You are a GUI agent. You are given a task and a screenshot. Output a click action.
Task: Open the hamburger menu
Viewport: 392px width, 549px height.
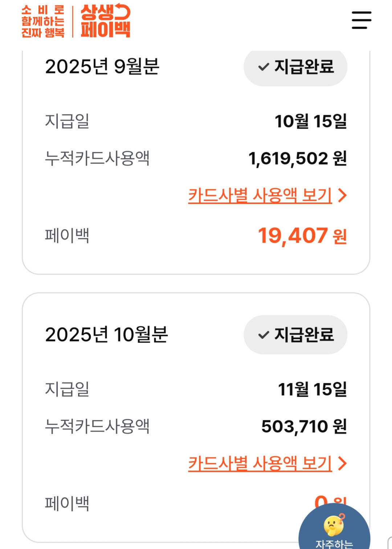point(362,20)
